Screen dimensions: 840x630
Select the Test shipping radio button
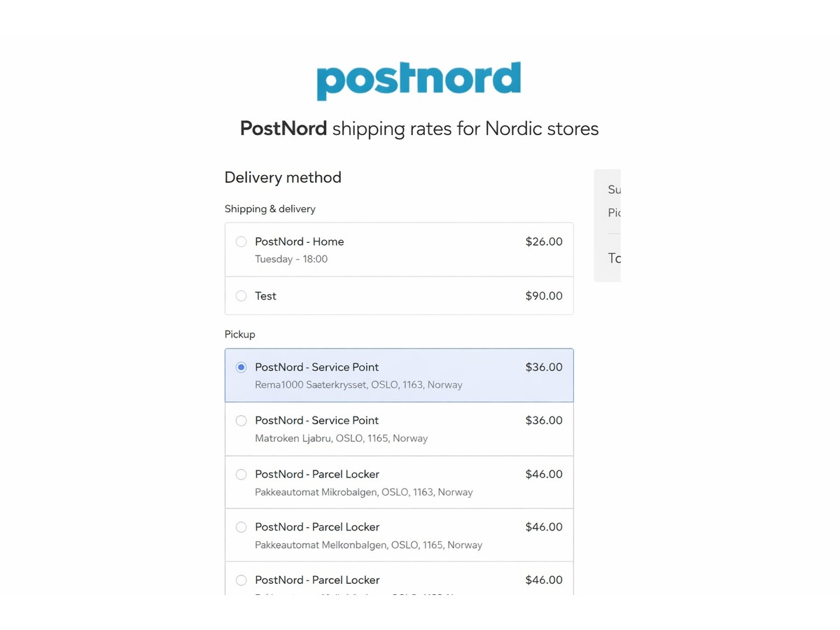(x=241, y=296)
